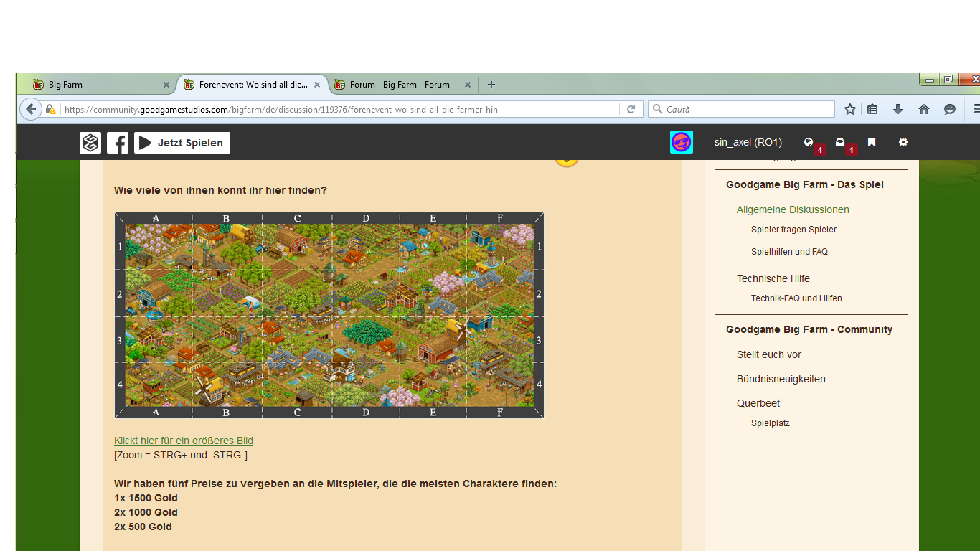Screen dimensions: 980x551
Task: Open the bookmarks icon in forum header
Action: pos(872,142)
